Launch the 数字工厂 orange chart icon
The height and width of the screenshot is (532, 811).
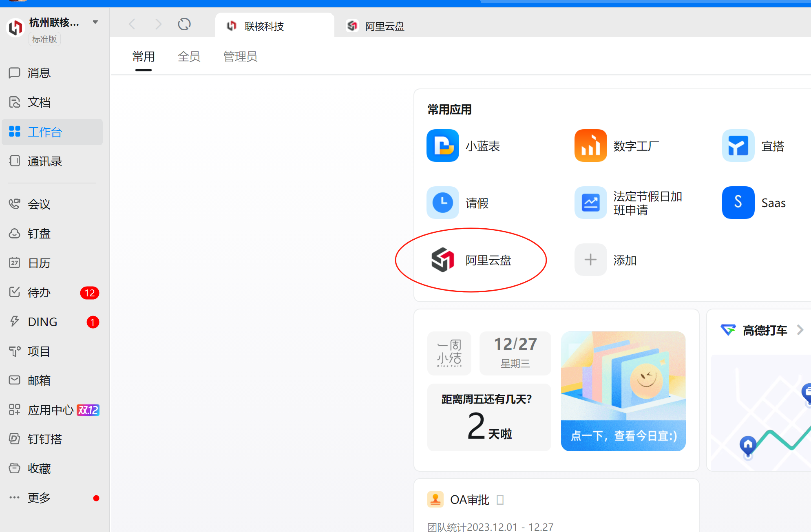[x=590, y=146]
